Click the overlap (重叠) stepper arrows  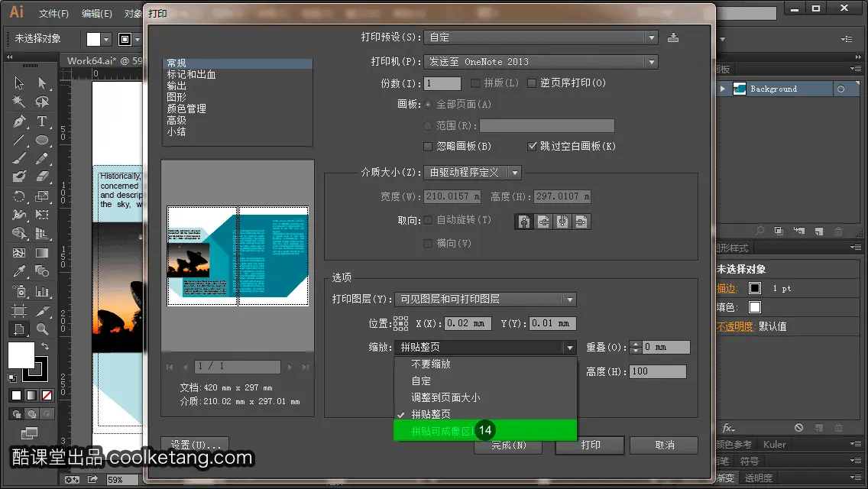[636, 347]
